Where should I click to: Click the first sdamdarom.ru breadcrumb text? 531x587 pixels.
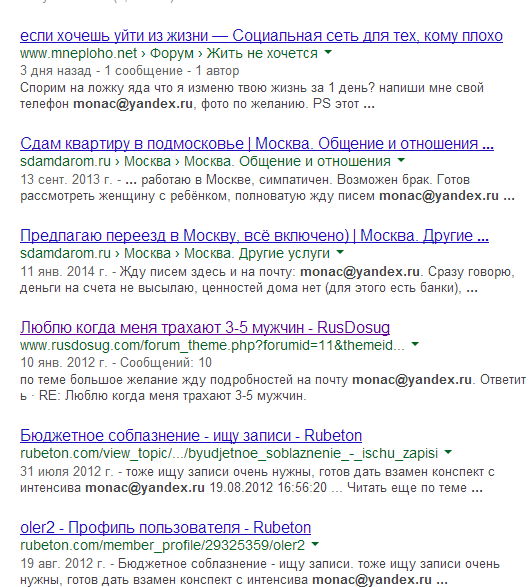pyautogui.click(x=66, y=161)
